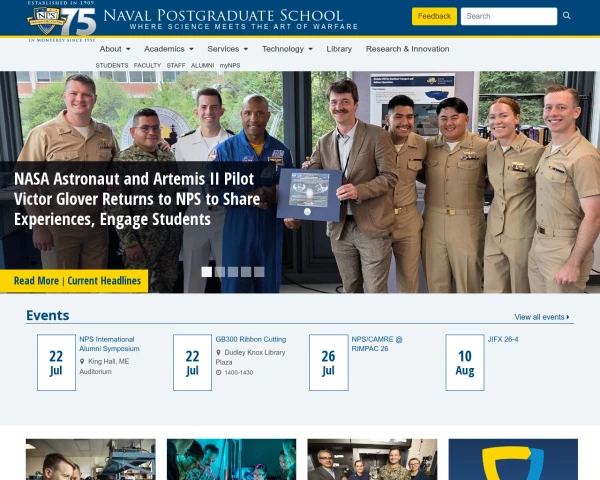Screen dimensions: 600x480
Task: Click the King Hall location pin icon
Action: (x=82, y=361)
